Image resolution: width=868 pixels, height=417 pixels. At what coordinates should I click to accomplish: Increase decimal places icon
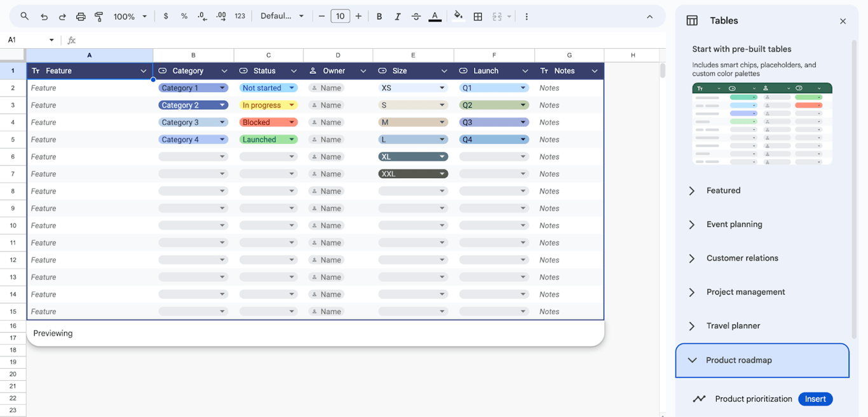point(221,17)
